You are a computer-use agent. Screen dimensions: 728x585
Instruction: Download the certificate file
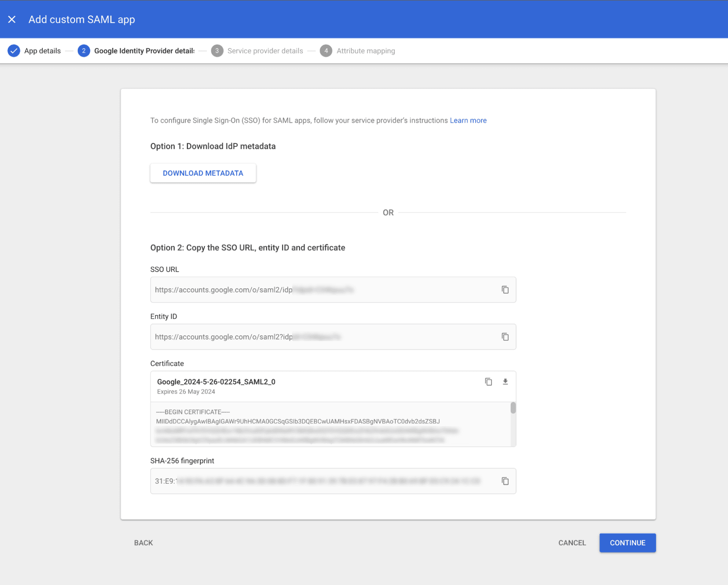point(505,382)
